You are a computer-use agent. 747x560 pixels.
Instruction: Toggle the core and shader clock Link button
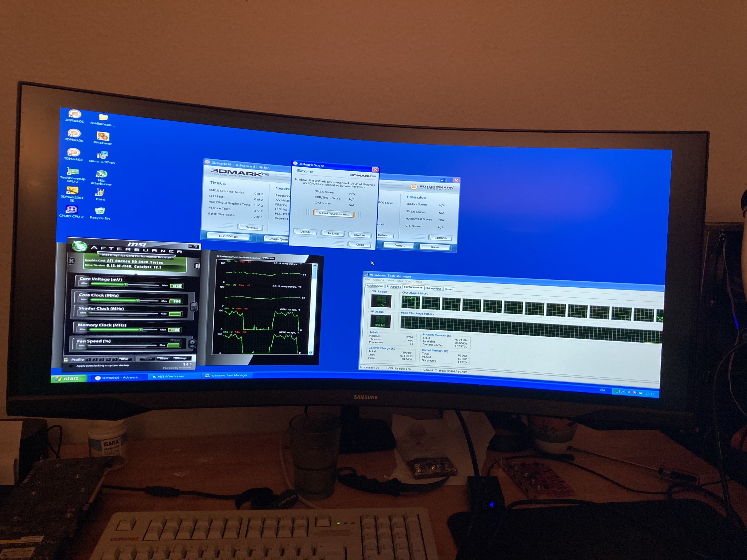tap(194, 306)
